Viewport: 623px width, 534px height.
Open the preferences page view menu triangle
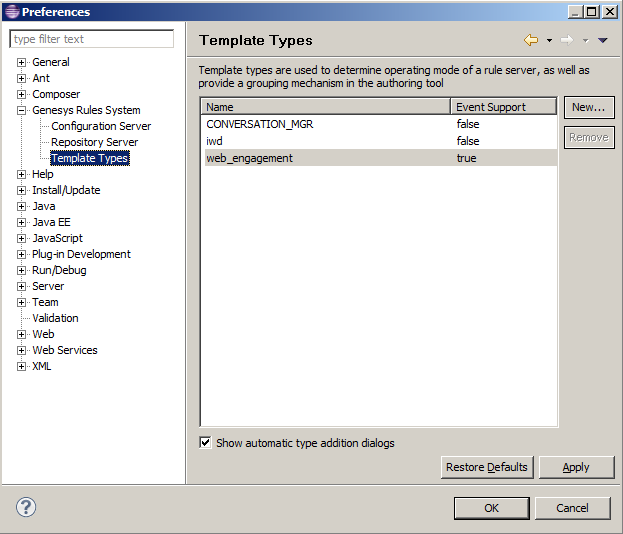pos(603,40)
